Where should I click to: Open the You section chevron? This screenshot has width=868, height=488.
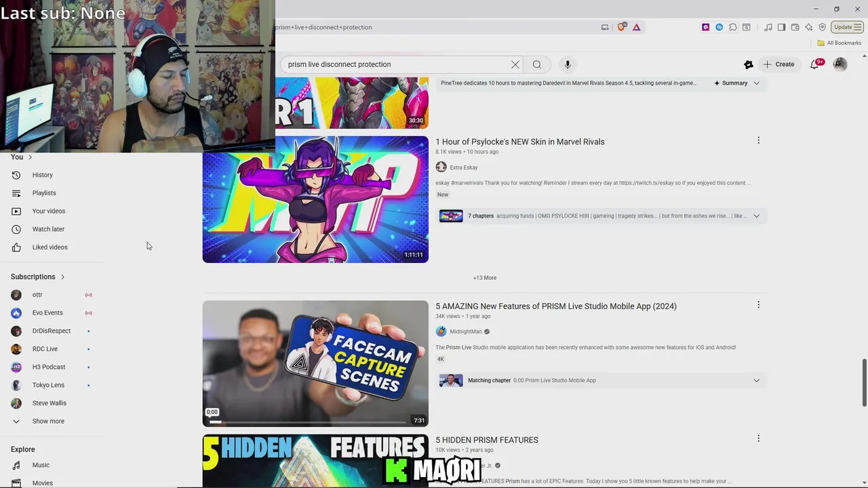point(30,157)
